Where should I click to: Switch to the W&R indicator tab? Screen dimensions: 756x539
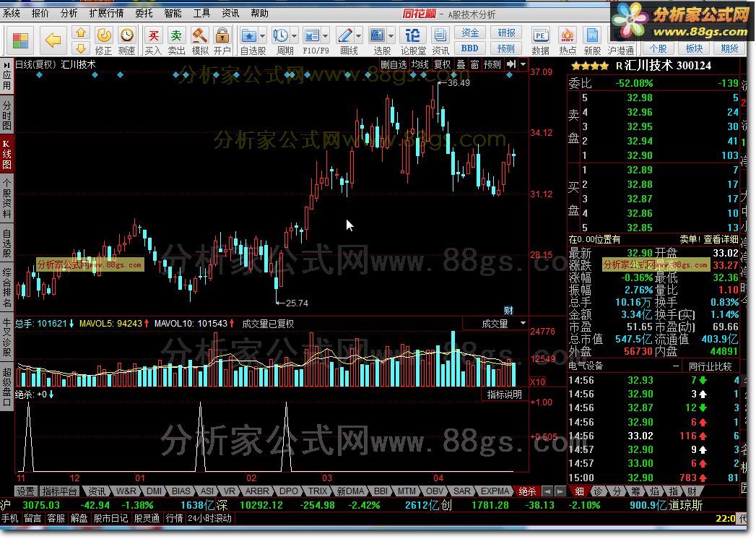click(126, 491)
